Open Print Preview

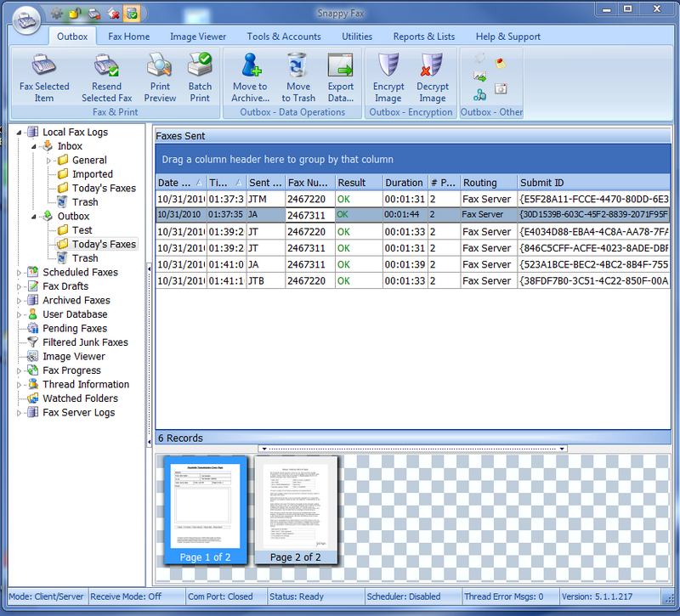(x=160, y=79)
